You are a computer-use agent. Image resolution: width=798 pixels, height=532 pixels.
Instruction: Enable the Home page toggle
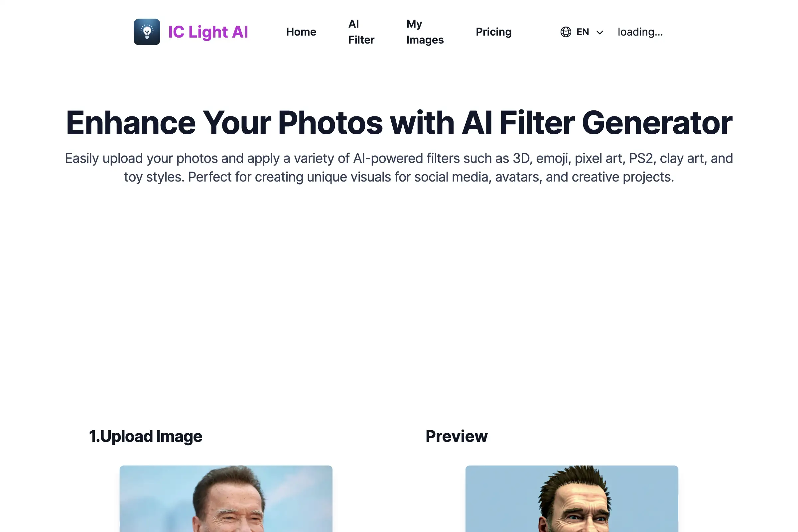pyautogui.click(x=301, y=32)
